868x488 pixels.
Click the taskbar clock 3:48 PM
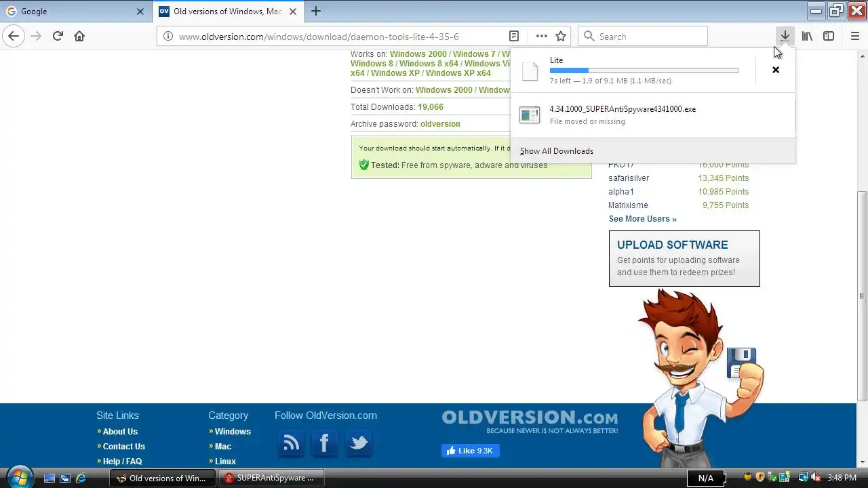click(842, 478)
